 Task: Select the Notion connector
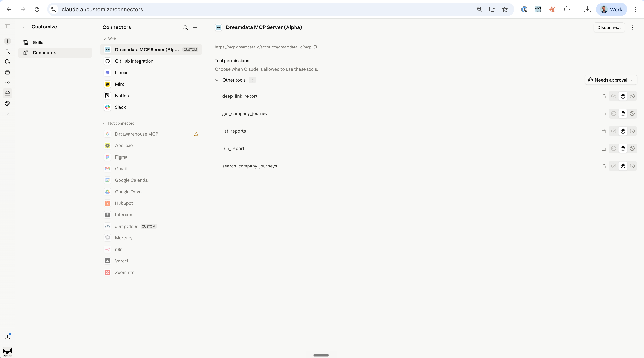coord(151,96)
